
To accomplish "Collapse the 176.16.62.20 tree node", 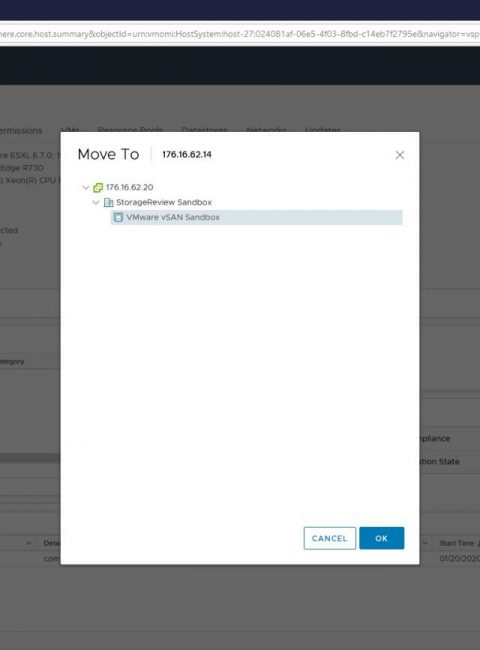I will [x=86, y=187].
